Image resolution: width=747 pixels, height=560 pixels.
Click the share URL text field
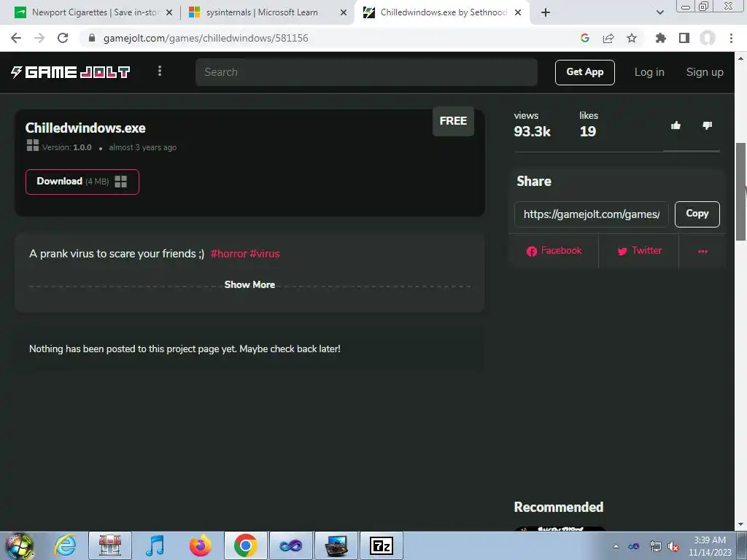coord(591,214)
